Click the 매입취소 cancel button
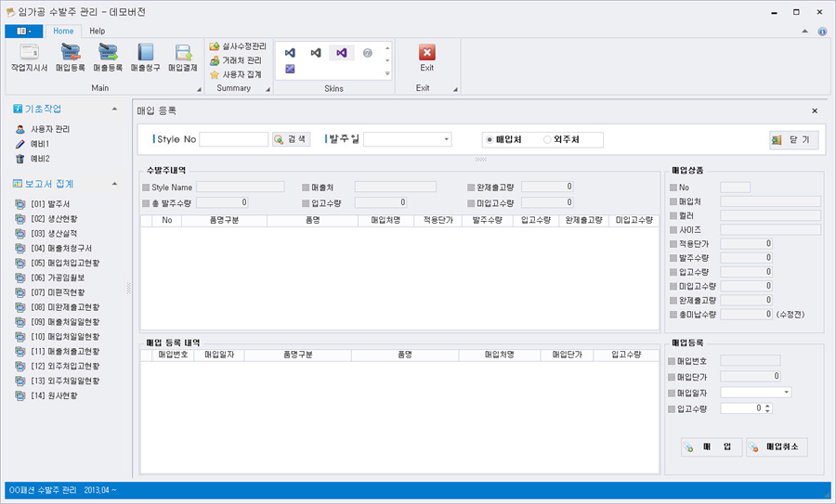 [777, 447]
